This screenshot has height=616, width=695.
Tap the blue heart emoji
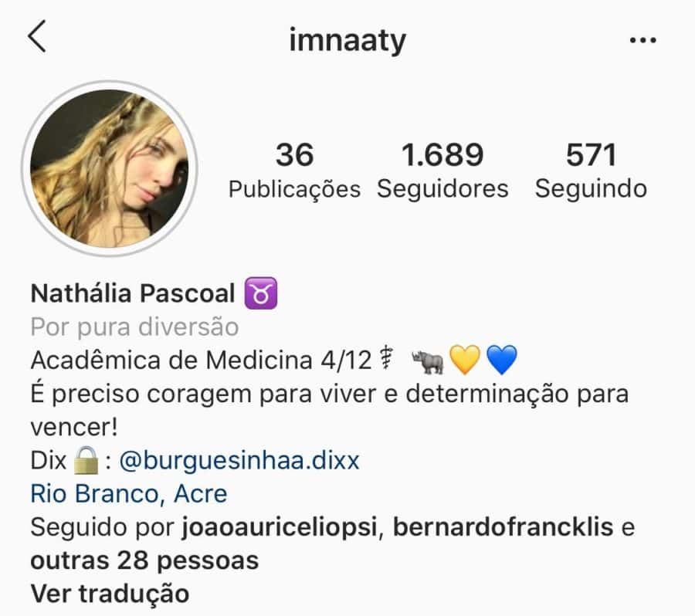pos(502,360)
